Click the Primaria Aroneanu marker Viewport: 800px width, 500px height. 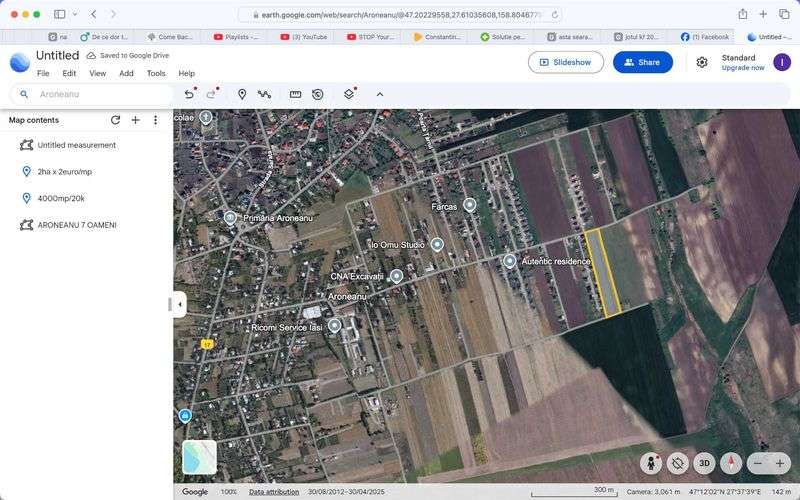click(x=230, y=218)
